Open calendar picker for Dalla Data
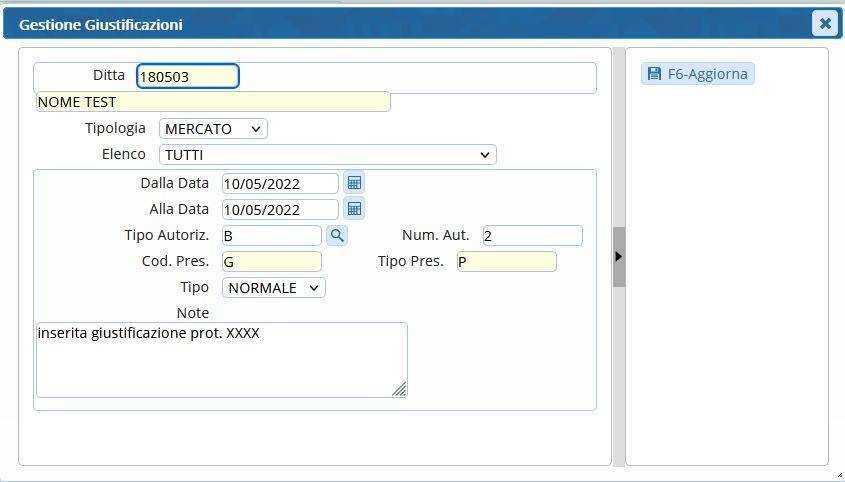This screenshot has height=482, width=845. point(354,183)
